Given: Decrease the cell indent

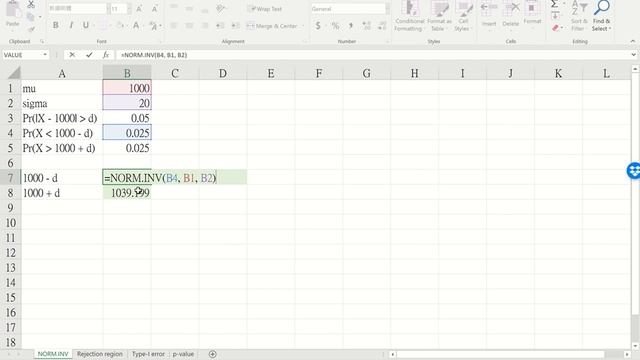Looking at the screenshot, I should 220,26.
